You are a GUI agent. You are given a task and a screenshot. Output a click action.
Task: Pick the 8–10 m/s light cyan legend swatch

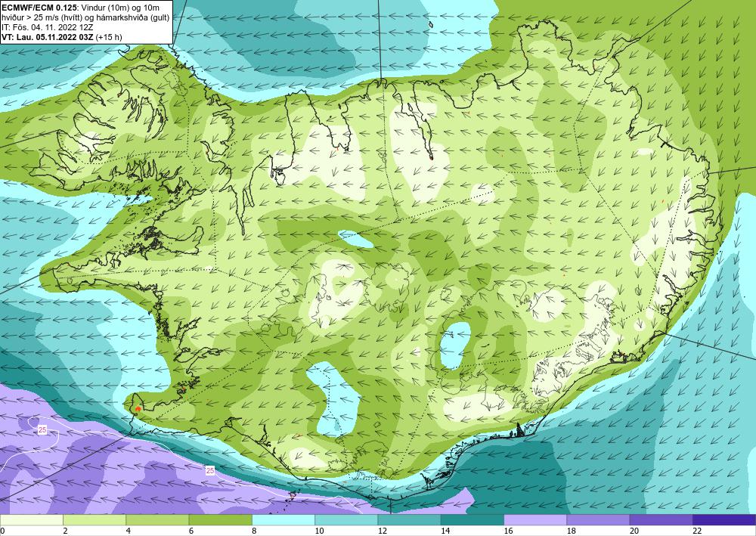283,520
